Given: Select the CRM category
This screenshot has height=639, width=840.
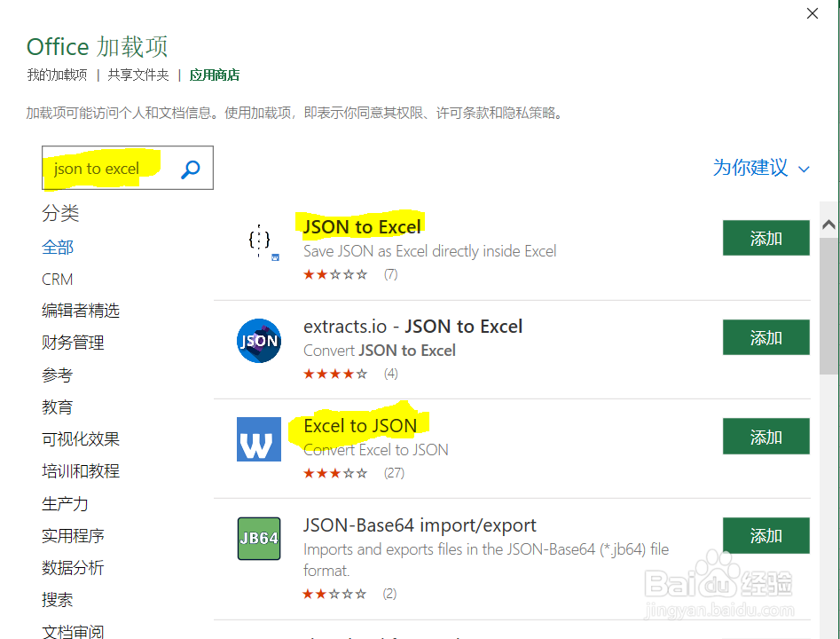Looking at the screenshot, I should (58, 280).
